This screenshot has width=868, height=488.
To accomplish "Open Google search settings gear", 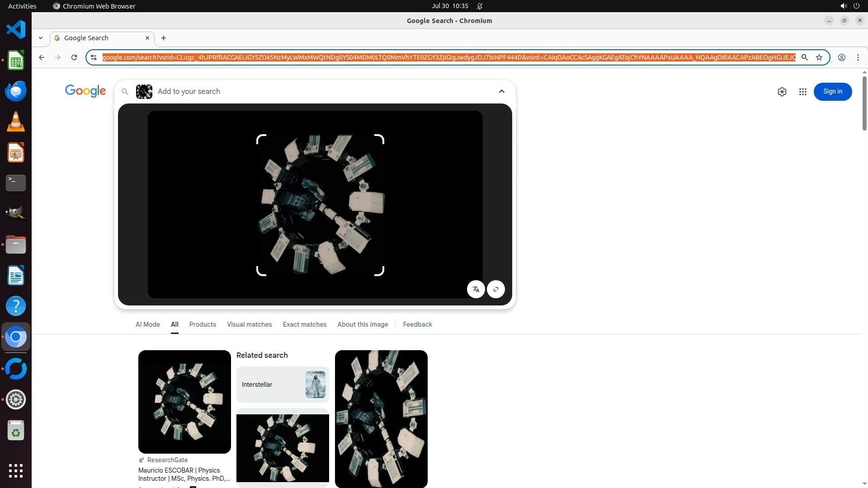I will point(782,92).
